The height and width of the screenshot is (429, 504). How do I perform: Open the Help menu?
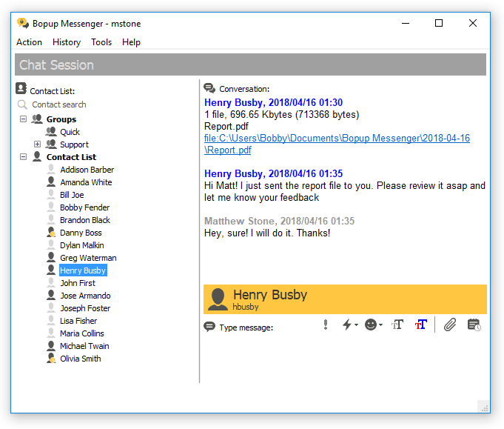[131, 42]
